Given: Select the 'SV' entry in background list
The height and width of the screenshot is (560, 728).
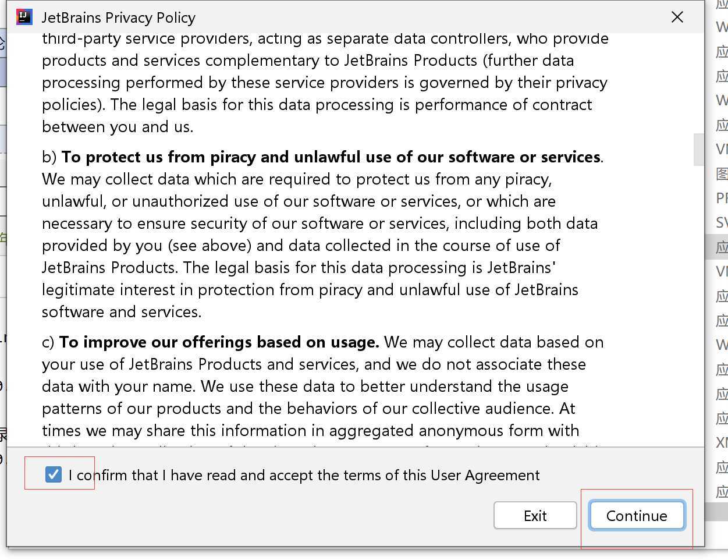Looking at the screenshot, I should click(x=722, y=222).
